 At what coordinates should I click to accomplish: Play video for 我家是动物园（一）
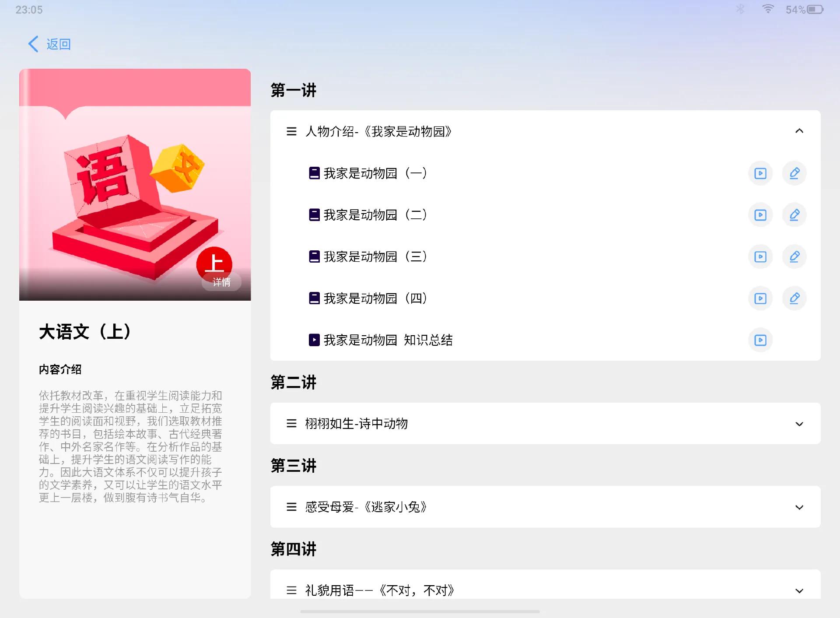(760, 173)
